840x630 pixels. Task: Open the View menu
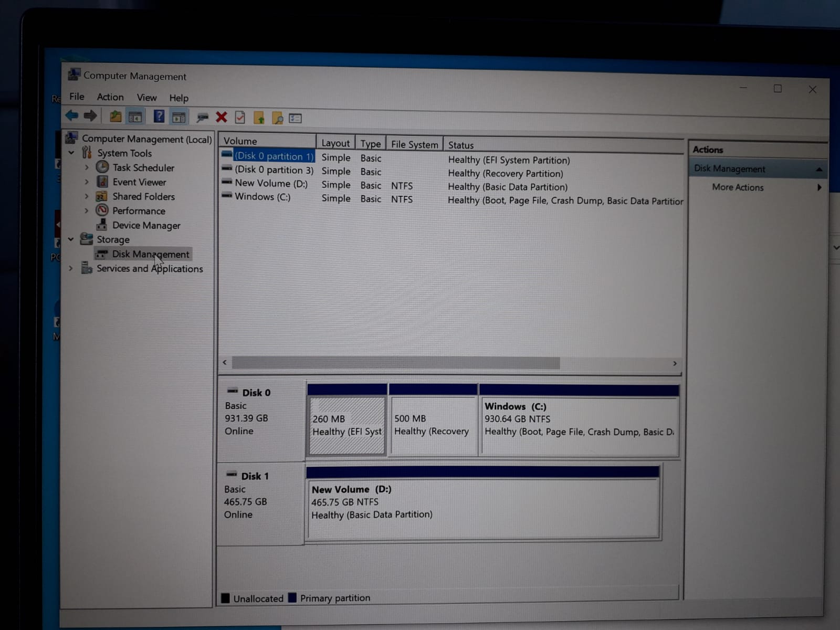point(147,98)
